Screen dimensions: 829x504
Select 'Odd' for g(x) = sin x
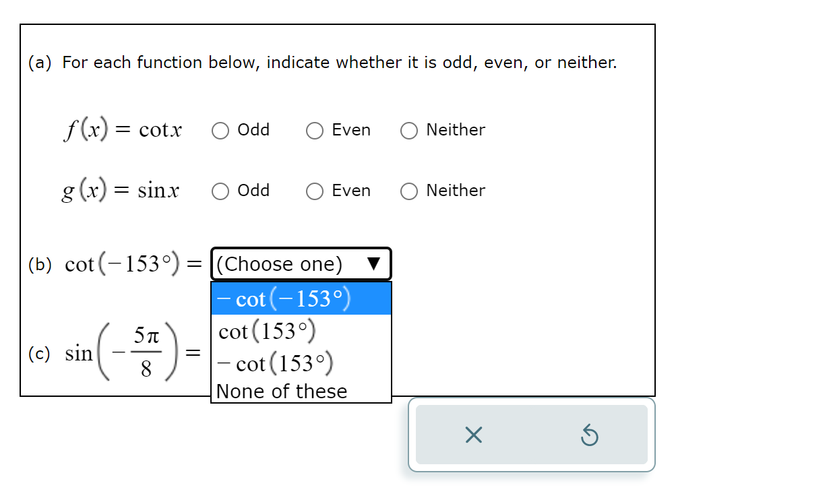point(220,191)
